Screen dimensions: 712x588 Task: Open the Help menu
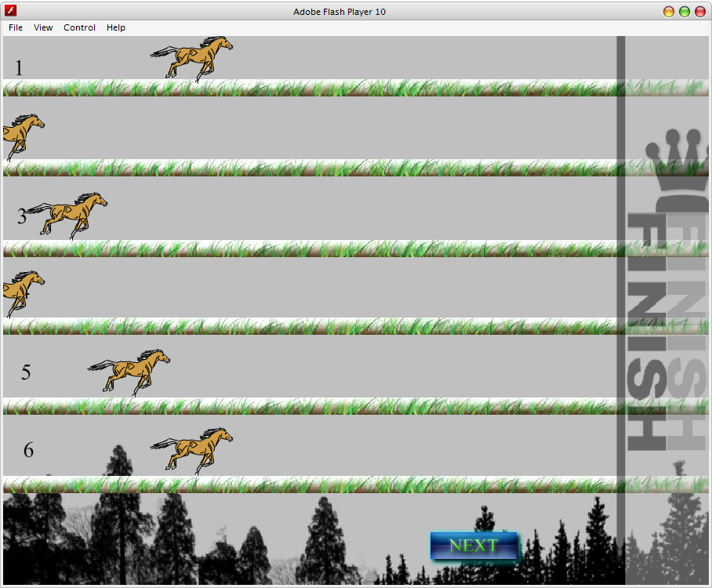(x=115, y=27)
